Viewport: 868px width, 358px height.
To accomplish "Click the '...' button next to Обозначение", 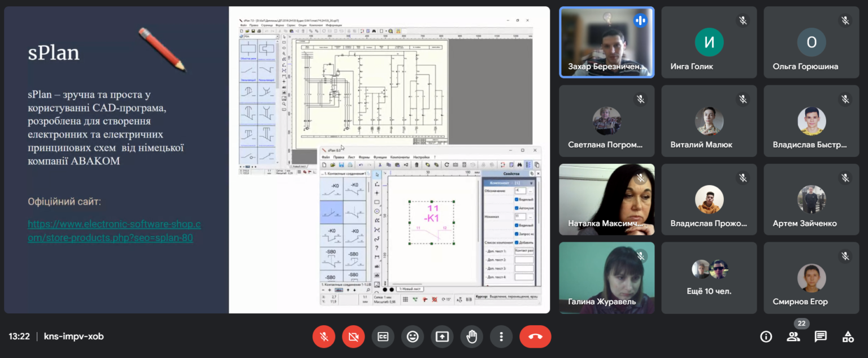I will (530, 191).
